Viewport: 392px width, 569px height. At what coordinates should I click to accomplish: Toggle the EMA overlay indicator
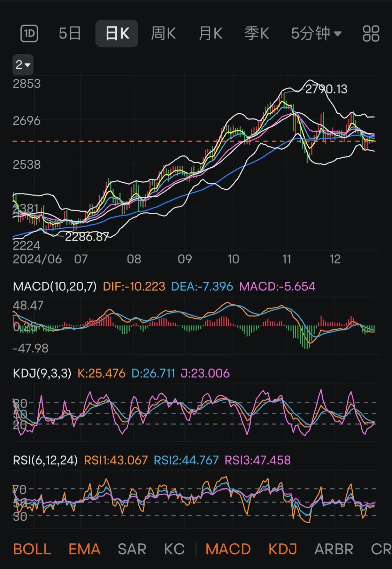[x=84, y=549]
